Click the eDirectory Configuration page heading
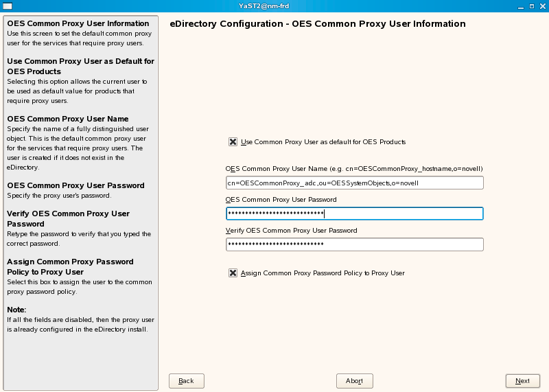Image resolution: width=549 pixels, height=392 pixels. point(317,24)
